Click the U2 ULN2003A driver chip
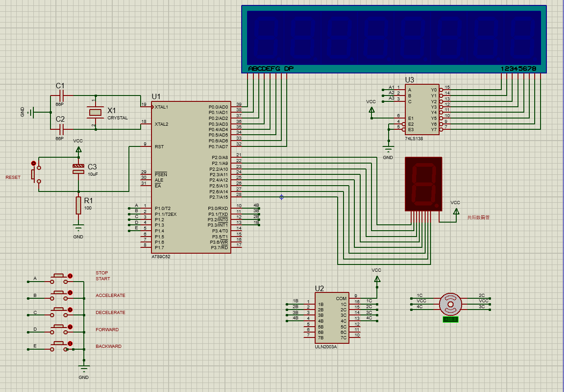564x392 pixels. click(x=331, y=318)
